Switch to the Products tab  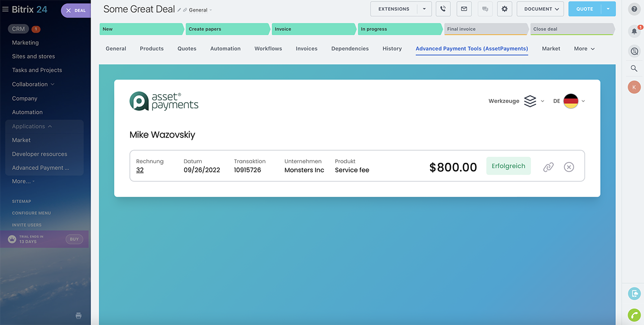coord(151,49)
